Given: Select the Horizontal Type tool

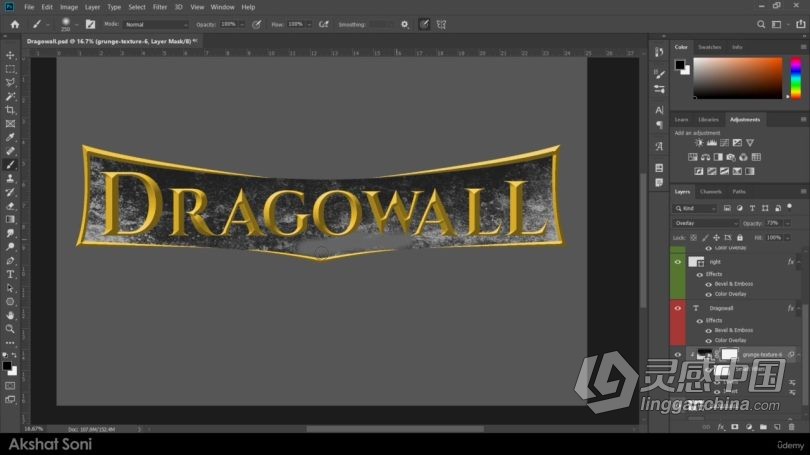Looking at the screenshot, I should (10, 274).
